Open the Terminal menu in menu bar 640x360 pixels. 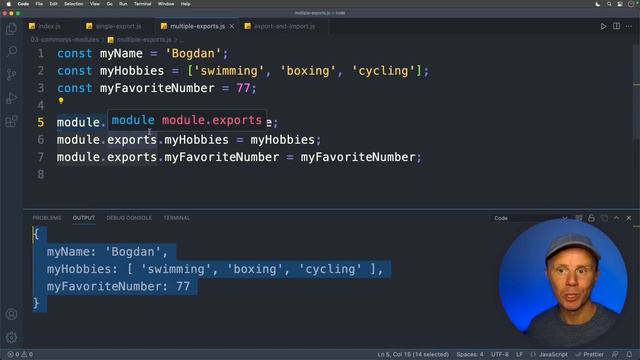point(142,4)
